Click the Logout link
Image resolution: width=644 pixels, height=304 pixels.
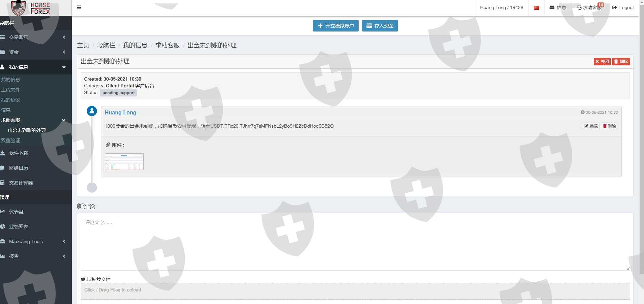point(623,7)
